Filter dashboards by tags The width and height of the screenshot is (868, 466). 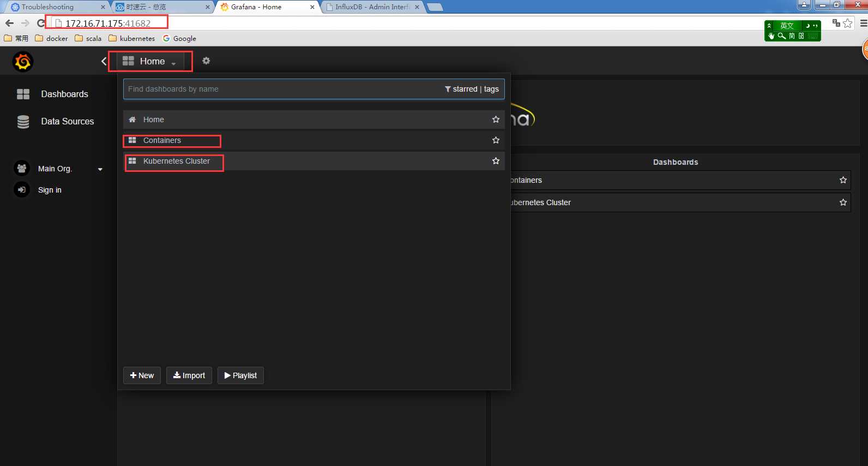(x=491, y=89)
